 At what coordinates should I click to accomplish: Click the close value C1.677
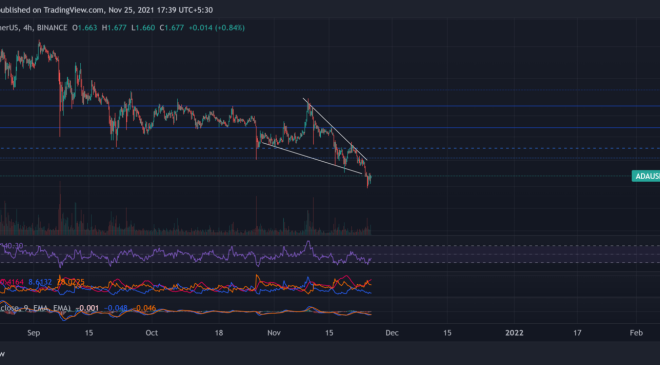(172, 28)
